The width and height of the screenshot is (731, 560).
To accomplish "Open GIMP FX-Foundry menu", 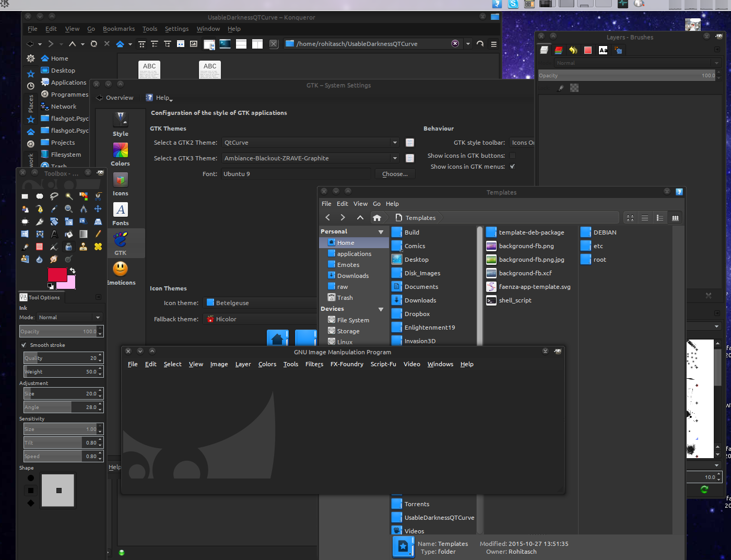I will point(347,364).
